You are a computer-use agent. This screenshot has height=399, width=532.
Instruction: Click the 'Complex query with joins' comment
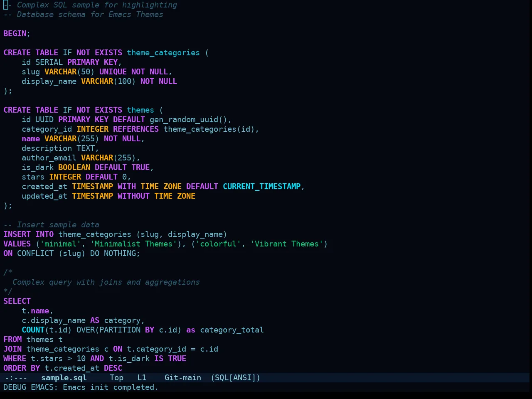pos(106,282)
